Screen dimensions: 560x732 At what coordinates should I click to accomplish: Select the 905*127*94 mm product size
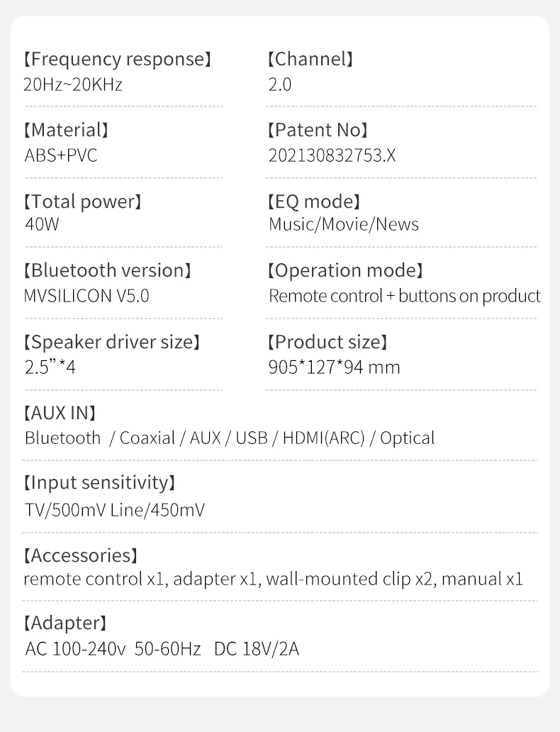(x=334, y=367)
